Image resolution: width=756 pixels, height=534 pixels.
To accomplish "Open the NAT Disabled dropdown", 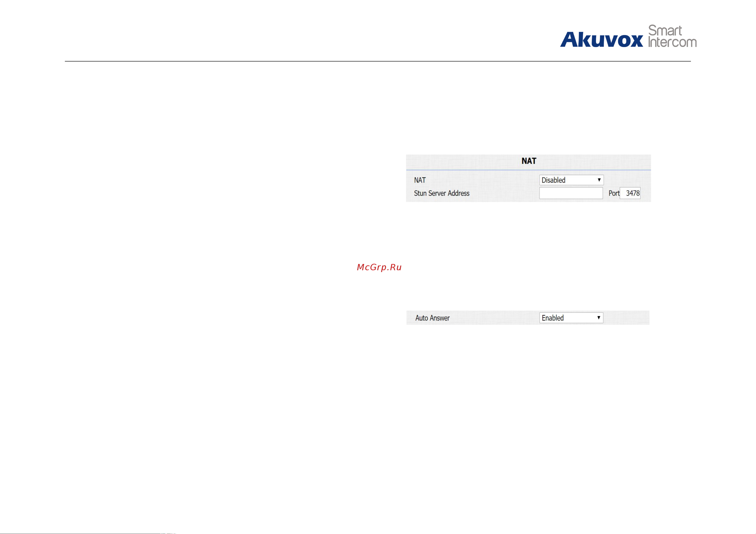I will coord(571,180).
